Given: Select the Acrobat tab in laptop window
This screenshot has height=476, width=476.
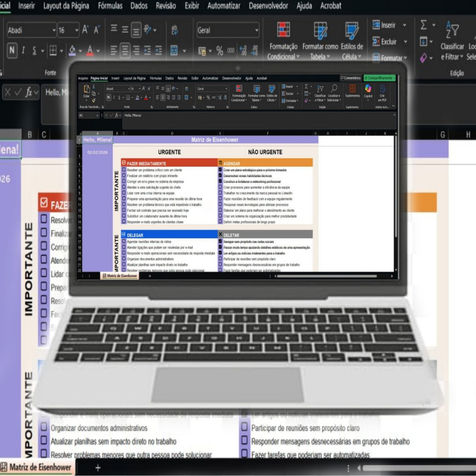Looking at the screenshot, I should click(x=261, y=78).
